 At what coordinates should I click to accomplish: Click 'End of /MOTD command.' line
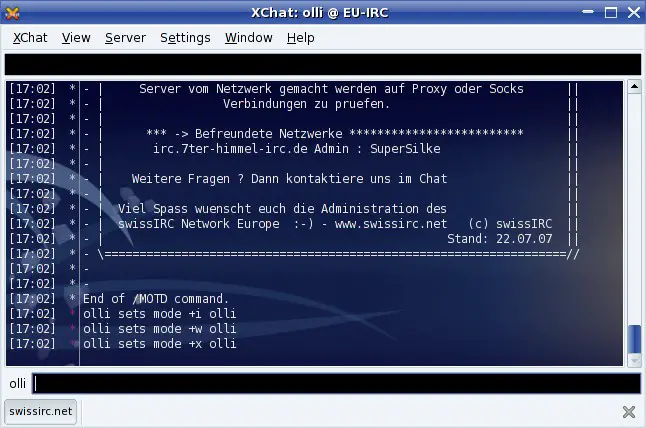pyautogui.click(x=155, y=299)
